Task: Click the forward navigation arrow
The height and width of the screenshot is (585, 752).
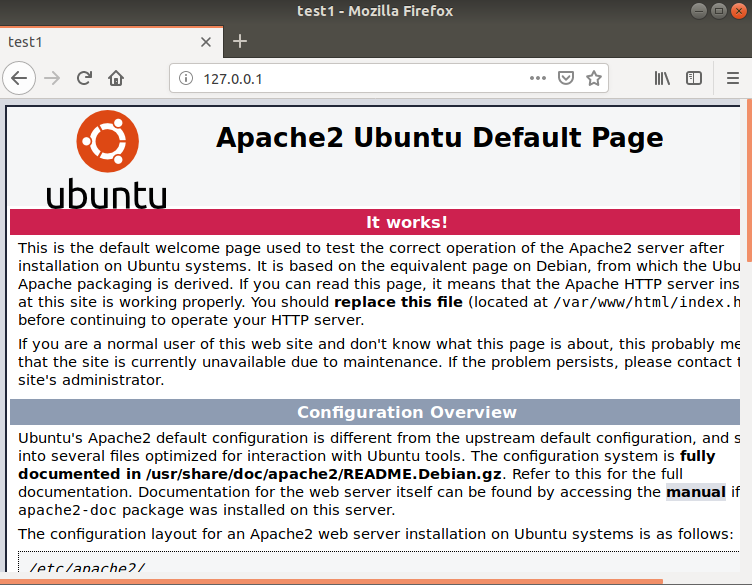Action: click(52, 78)
